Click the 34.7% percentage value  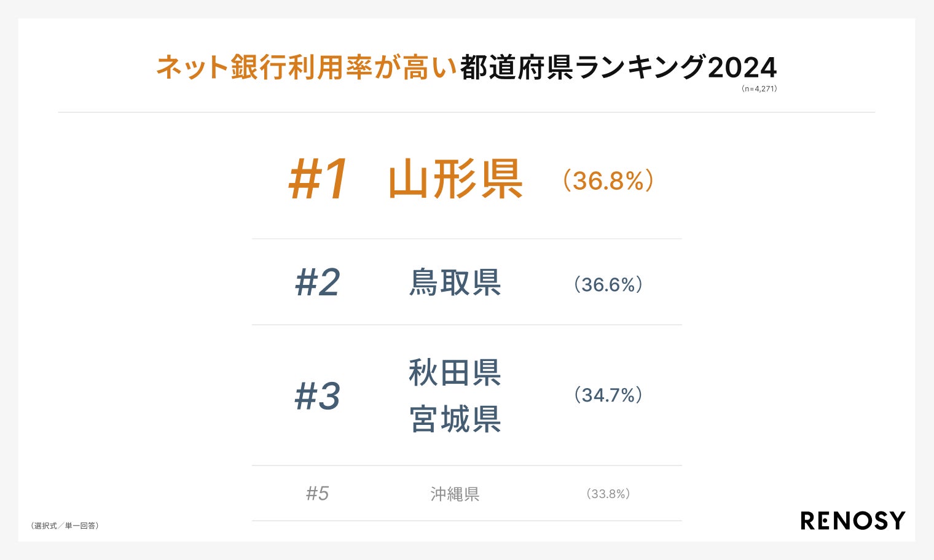pos(608,395)
